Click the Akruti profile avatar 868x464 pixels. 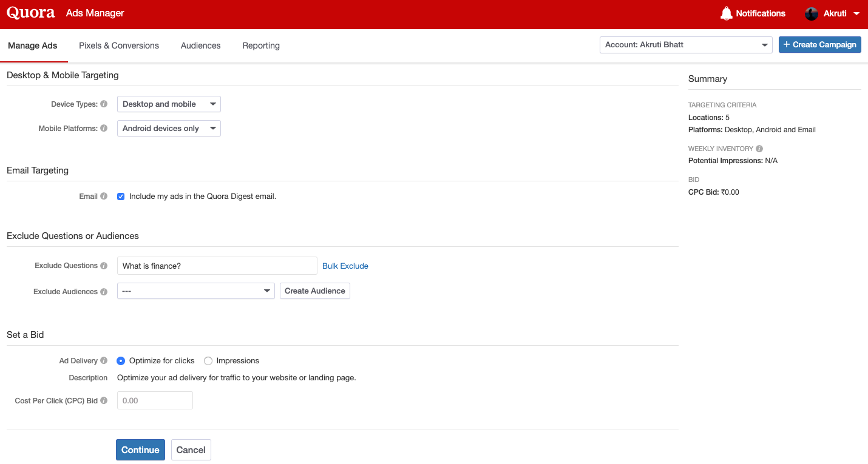(812, 13)
